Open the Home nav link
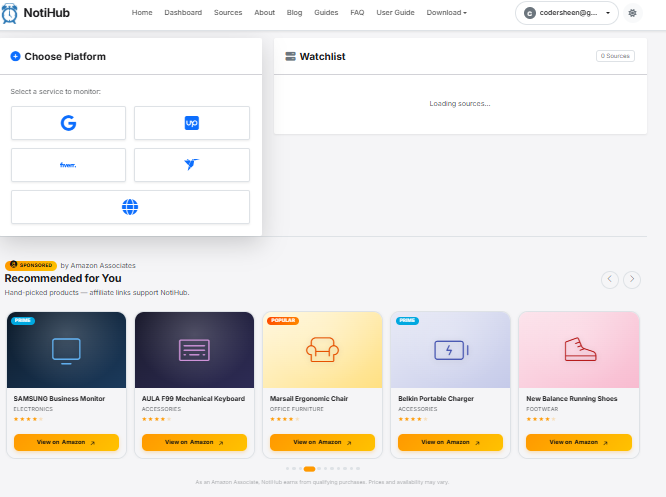The image size is (666, 497). coord(142,13)
